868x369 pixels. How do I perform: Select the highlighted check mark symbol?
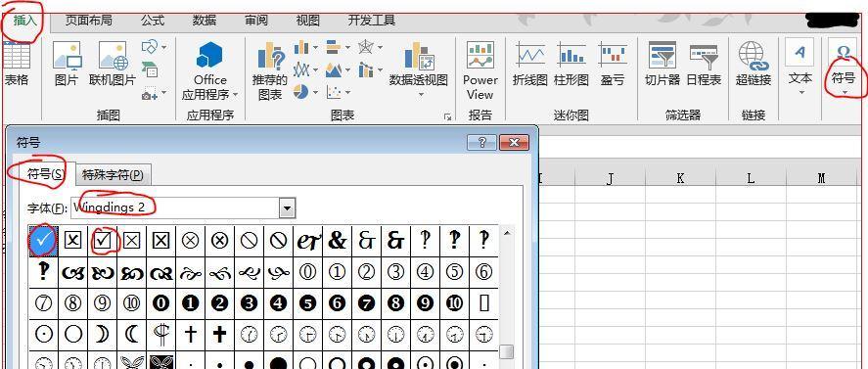tap(43, 240)
